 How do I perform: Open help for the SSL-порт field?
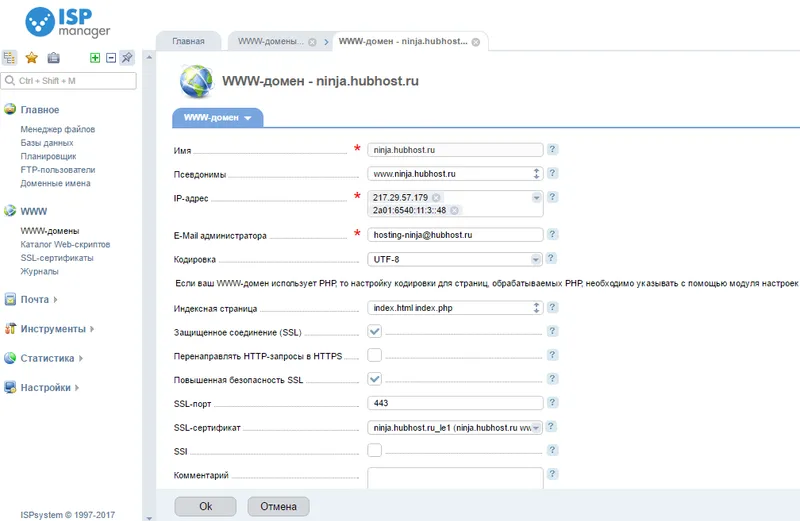pos(552,403)
